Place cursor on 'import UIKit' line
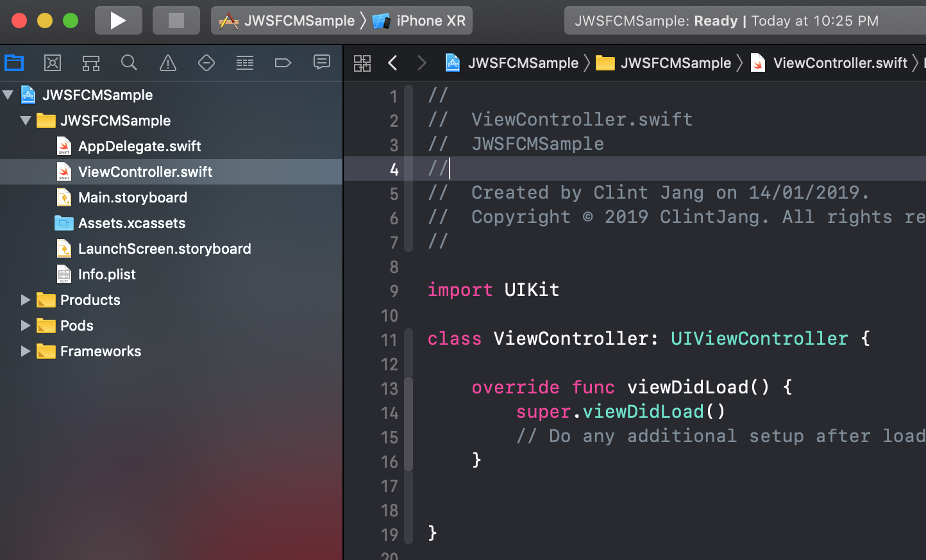The width and height of the screenshot is (926, 560). tap(493, 290)
